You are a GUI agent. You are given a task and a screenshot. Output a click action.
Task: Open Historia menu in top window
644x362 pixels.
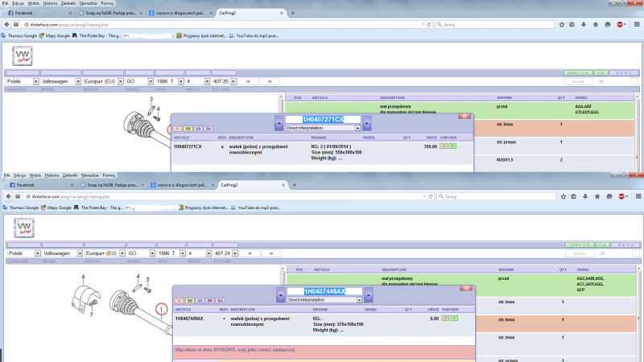(50, 3)
